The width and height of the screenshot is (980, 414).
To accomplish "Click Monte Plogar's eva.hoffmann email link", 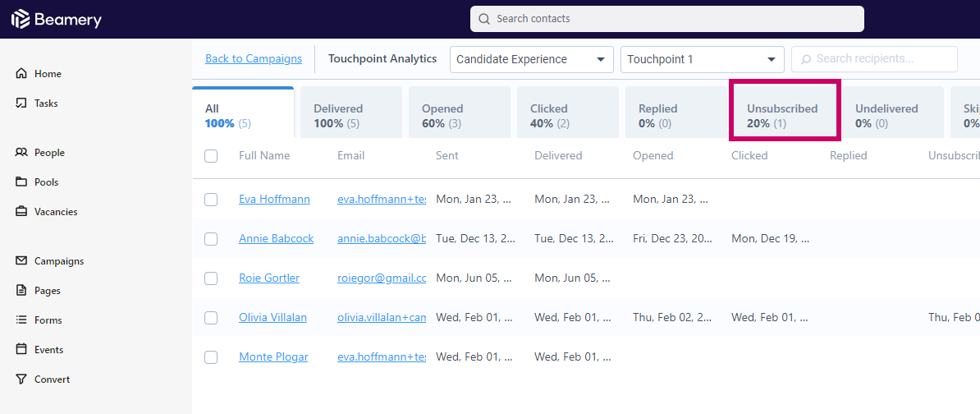I will (x=382, y=357).
